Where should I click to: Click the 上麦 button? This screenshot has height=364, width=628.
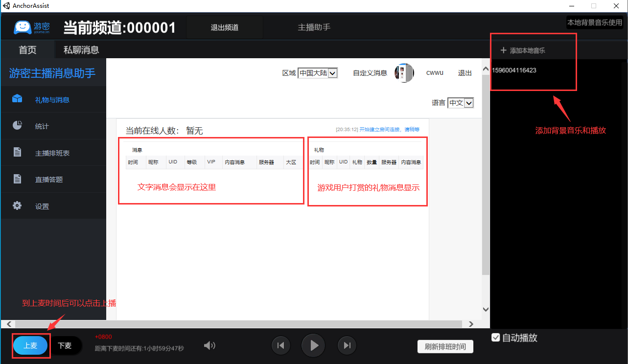[30, 345]
